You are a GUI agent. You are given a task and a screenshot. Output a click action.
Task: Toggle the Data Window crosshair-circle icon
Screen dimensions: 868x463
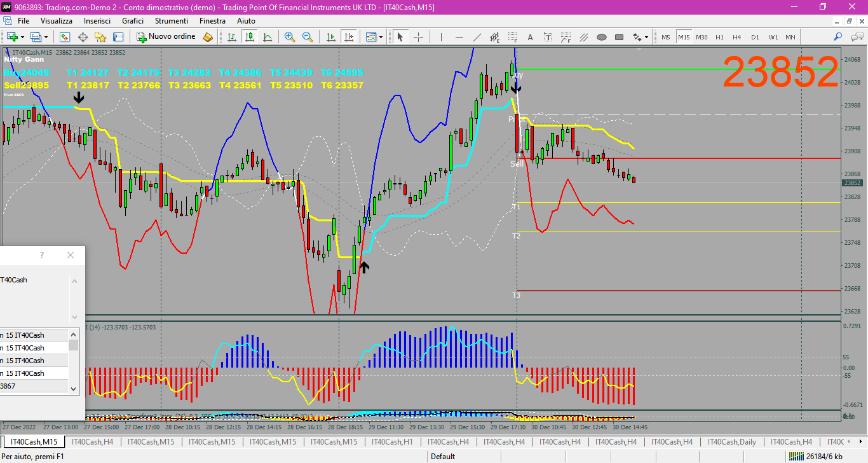pyautogui.click(x=83, y=37)
